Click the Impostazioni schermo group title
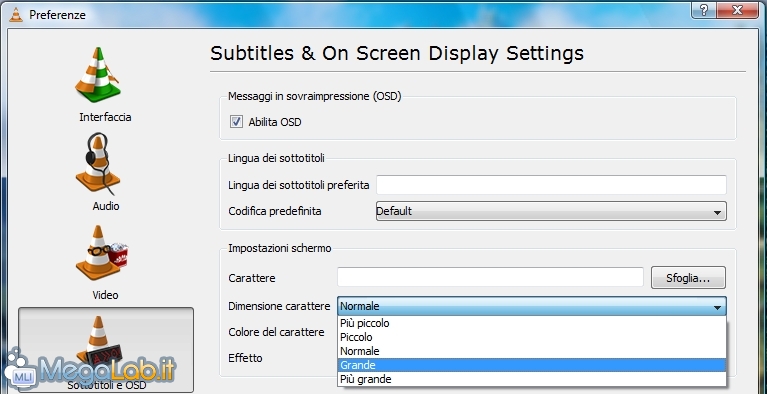 pyautogui.click(x=280, y=248)
